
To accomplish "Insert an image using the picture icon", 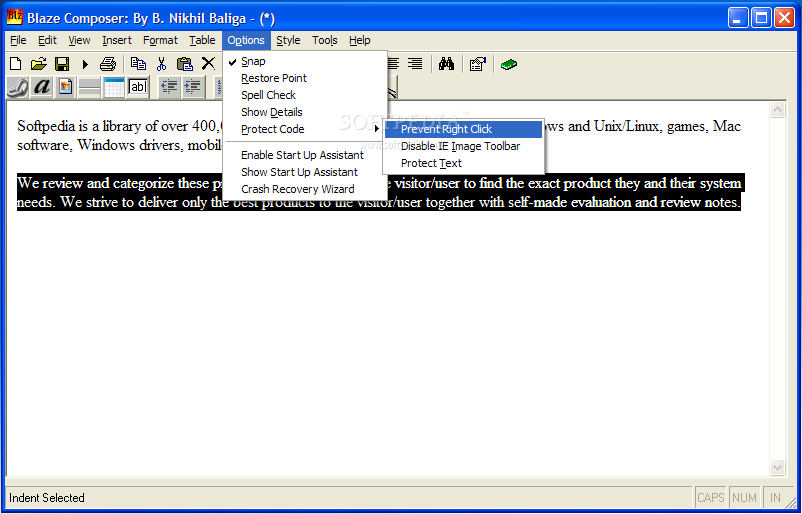I will point(65,87).
